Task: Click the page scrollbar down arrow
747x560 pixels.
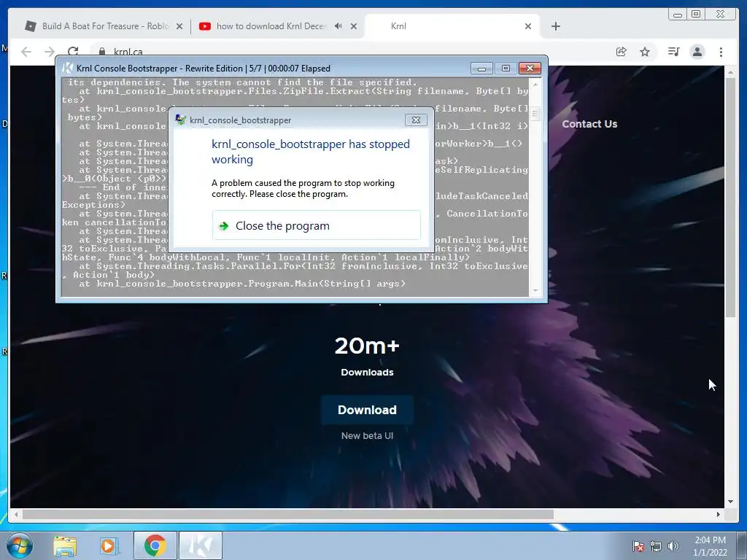Action: [730, 502]
